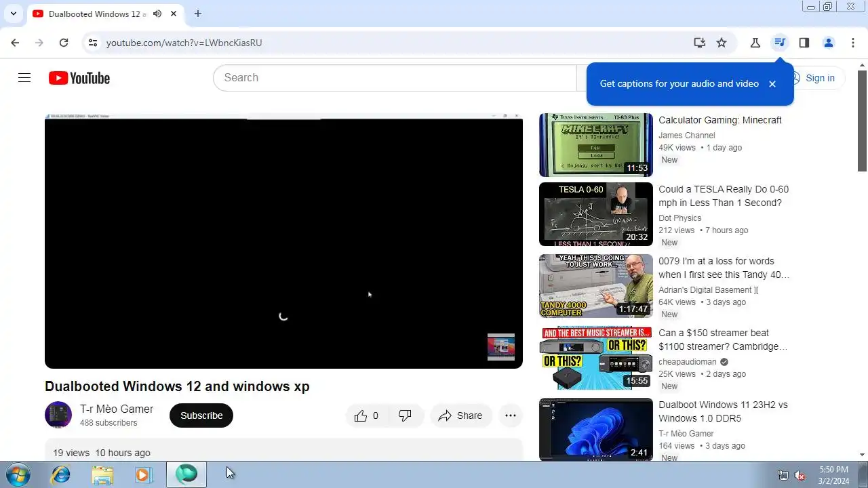Open 0079 I'm at a loss title
Screen dimensions: 868x488
(x=724, y=268)
